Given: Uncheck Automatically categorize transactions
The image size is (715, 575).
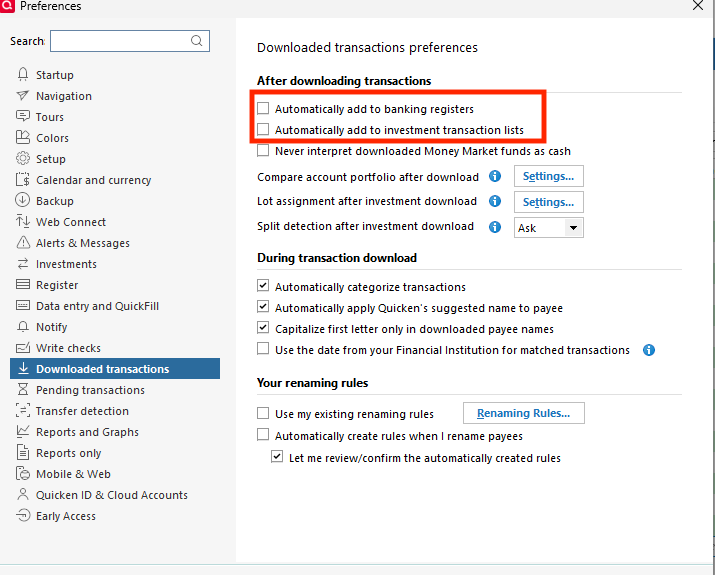Looking at the screenshot, I should point(263,286).
